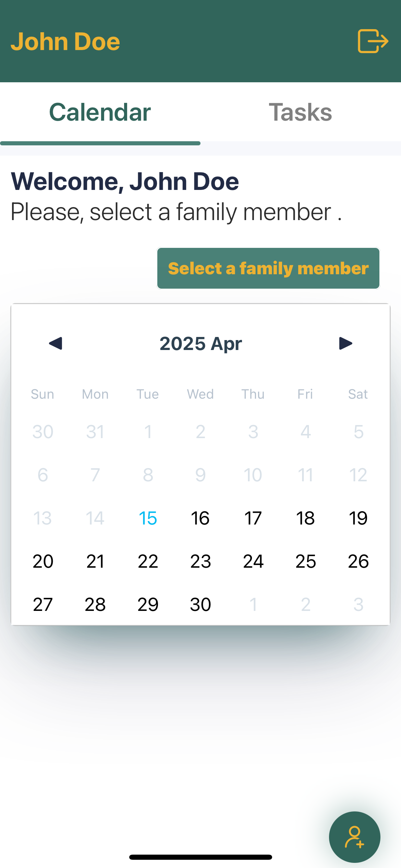The height and width of the screenshot is (868, 401).
Task: Go to previous month with left arrow
Action: (56, 343)
